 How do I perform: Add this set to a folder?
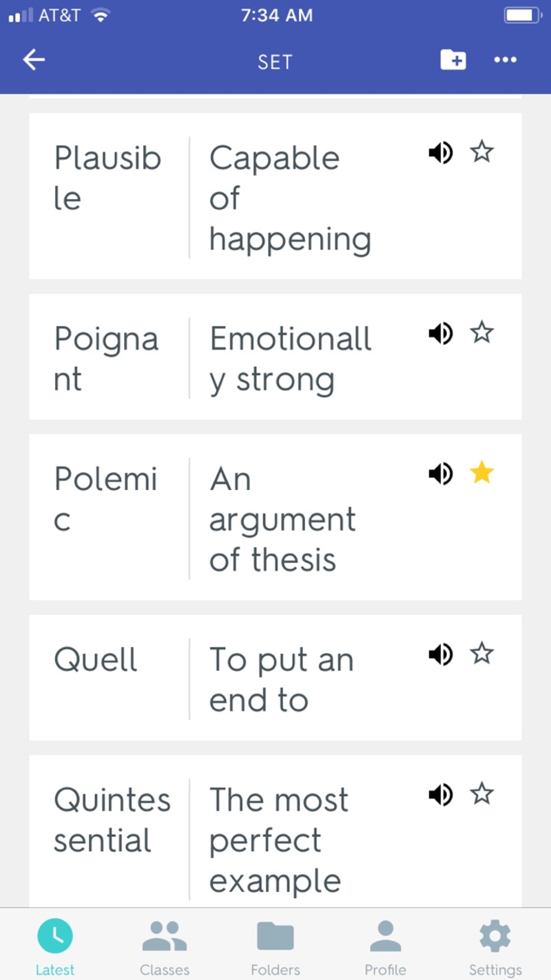coord(453,60)
